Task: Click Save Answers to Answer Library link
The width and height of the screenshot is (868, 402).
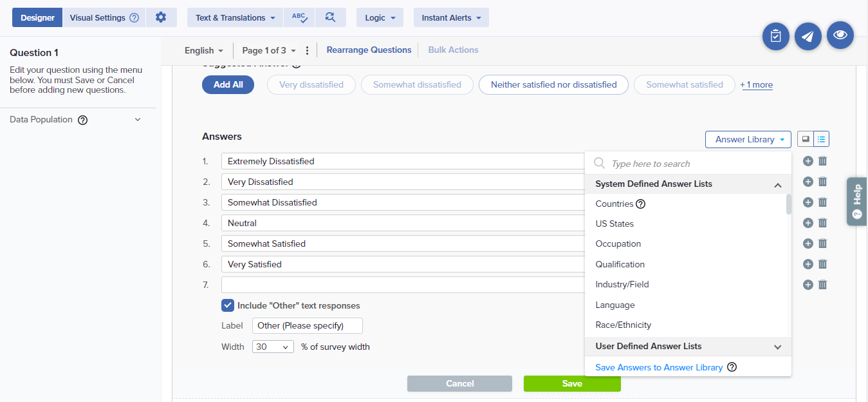Action: point(658,367)
